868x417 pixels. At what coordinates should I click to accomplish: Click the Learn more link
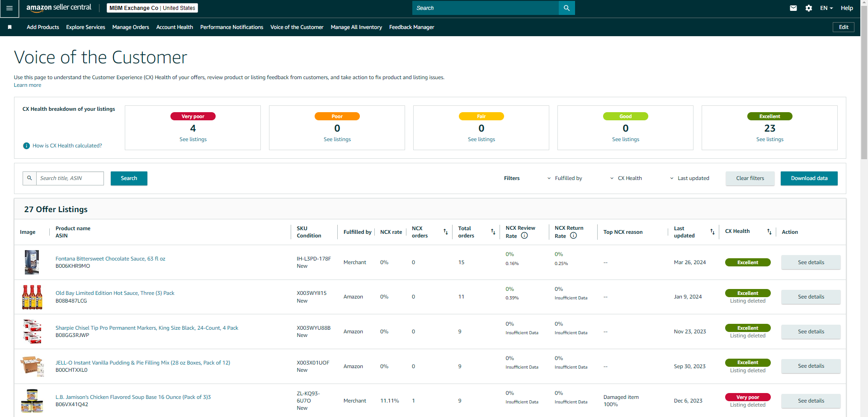28,85
